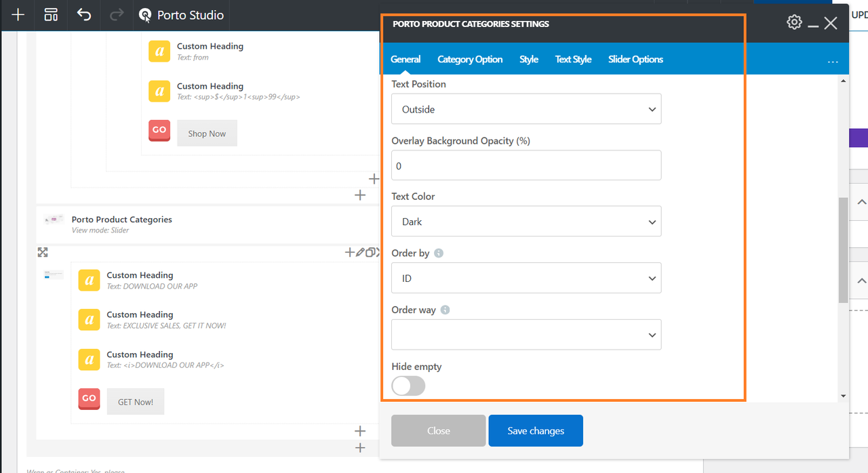Click the settings scrollbar down arrow

(x=843, y=396)
